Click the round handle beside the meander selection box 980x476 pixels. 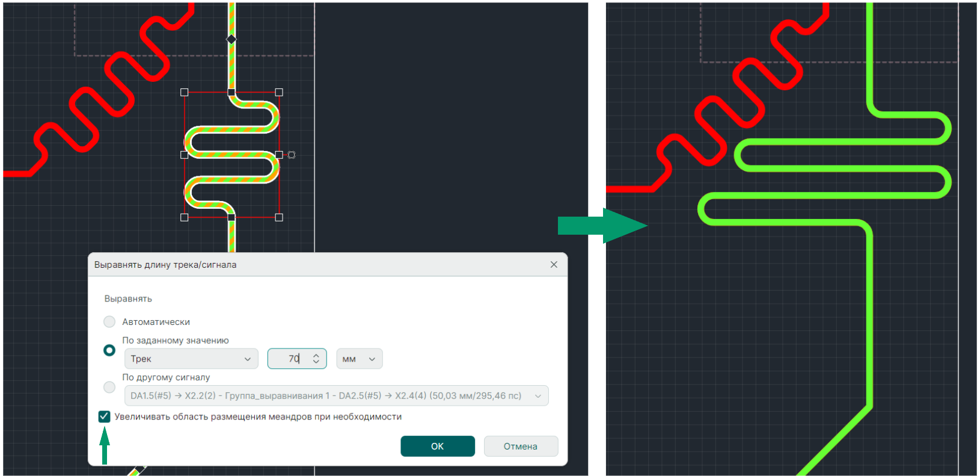[x=292, y=155]
